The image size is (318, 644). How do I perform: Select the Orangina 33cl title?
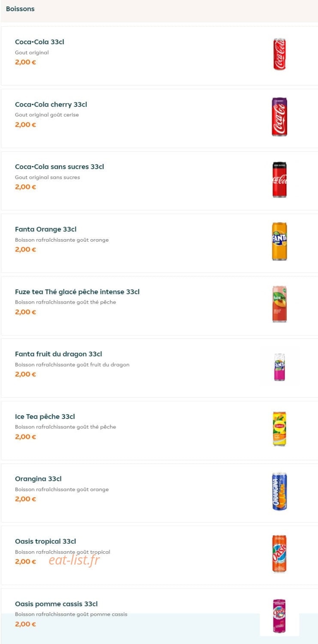pos(38,479)
